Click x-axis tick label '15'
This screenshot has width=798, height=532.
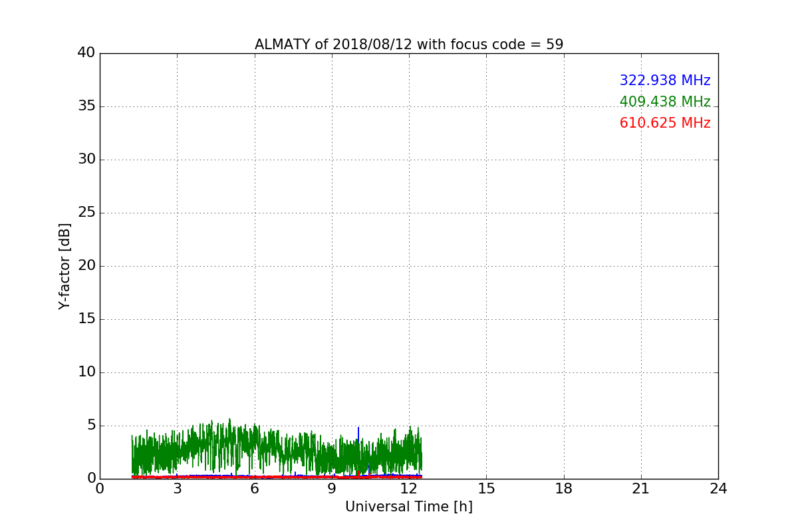tap(486, 489)
